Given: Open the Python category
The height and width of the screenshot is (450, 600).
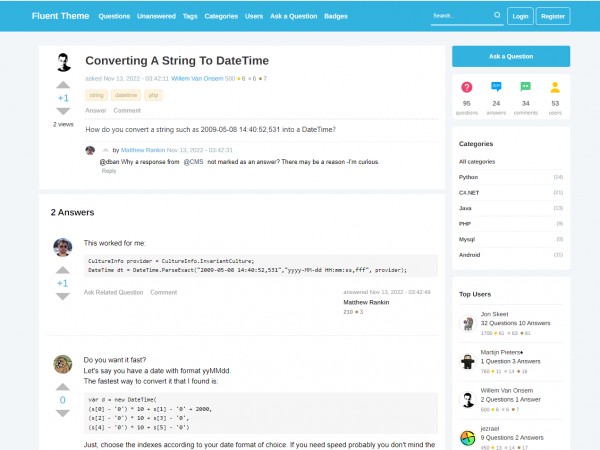Looking at the screenshot, I should [469, 176].
